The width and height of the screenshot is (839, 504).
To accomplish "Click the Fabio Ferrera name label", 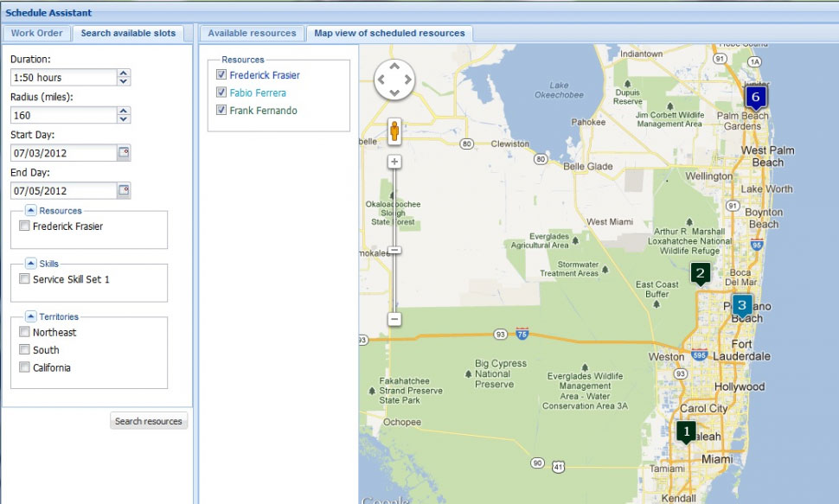I will [258, 93].
